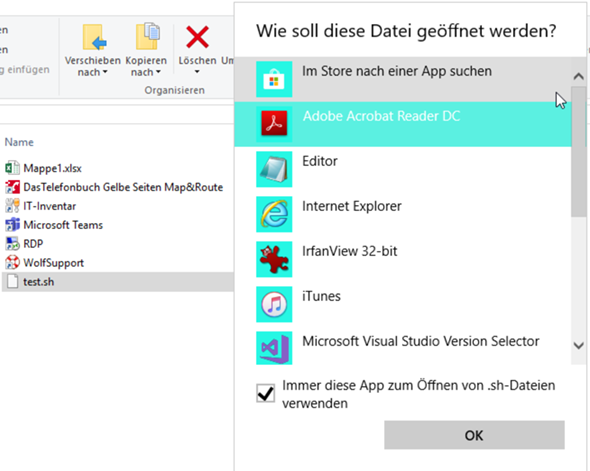Select the Microsoft Teams file name
Viewport: 590px width, 471px height.
(63, 225)
